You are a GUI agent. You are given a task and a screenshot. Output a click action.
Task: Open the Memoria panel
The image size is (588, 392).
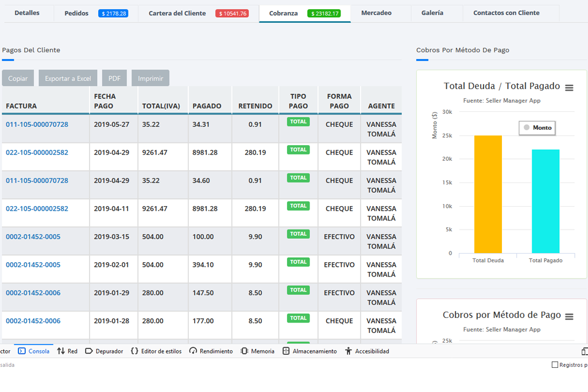coord(258,351)
